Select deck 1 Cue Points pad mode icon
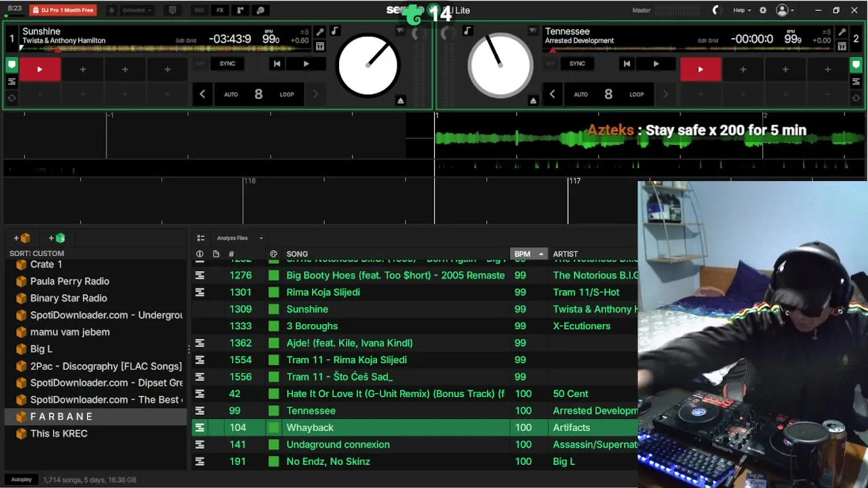Screen dimensions: 868x488 coord(12,65)
